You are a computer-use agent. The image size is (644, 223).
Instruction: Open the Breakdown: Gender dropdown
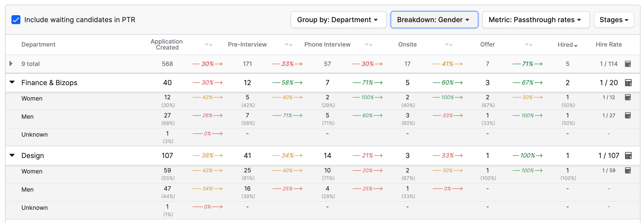pyautogui.click(x=434, y=20)
